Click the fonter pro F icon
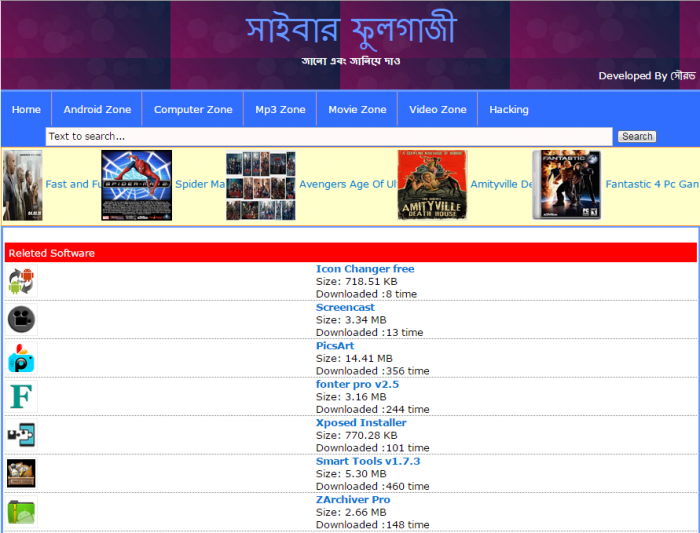Screen dimensions: 700x533 point(21,396)
